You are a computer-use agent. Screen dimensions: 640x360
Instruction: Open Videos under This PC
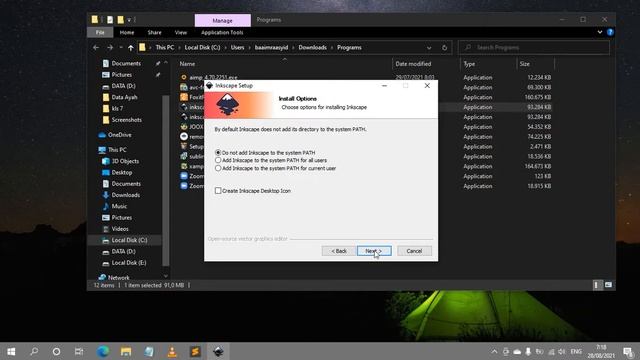coord(120,229)
